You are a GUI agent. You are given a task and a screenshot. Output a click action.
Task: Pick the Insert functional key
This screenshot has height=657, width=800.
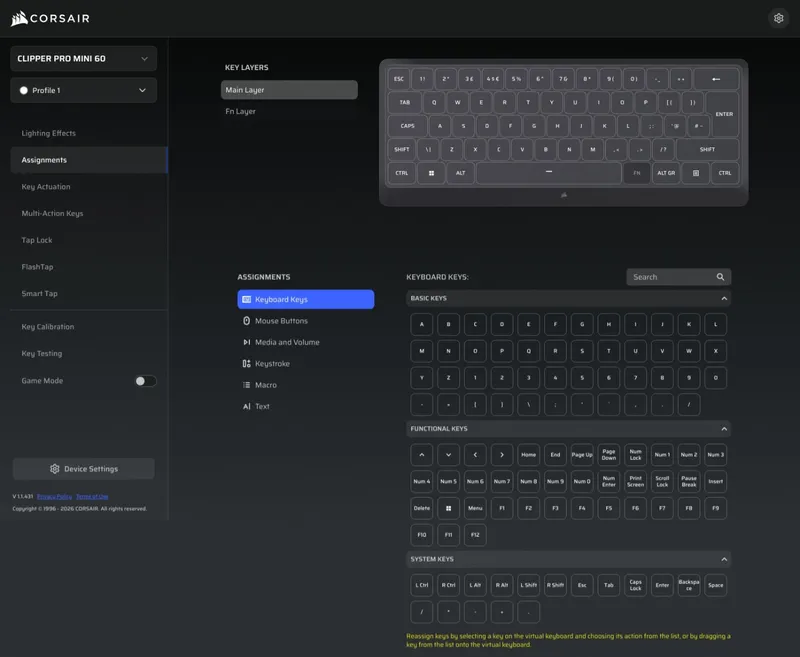click(716, 482)
